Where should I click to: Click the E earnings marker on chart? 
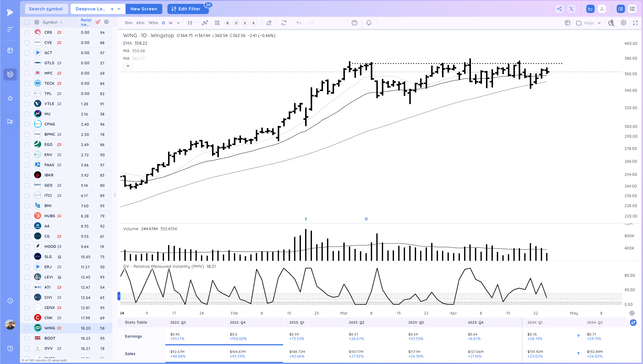tap(306, 219)
